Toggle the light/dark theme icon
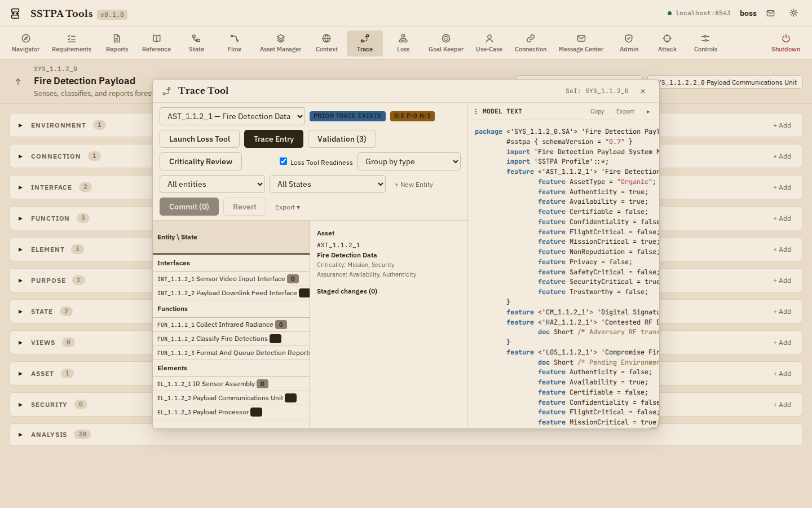 click(x=793, y=13)
